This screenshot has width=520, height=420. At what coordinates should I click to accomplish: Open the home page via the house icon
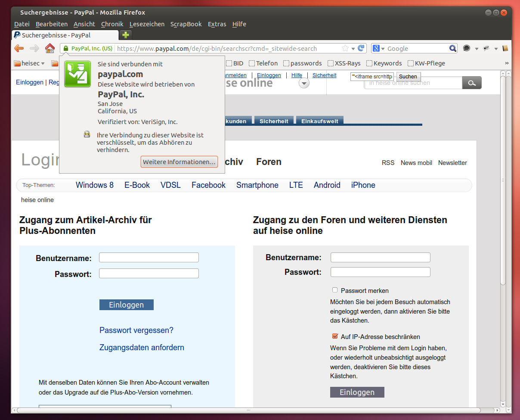pos(50,48)
